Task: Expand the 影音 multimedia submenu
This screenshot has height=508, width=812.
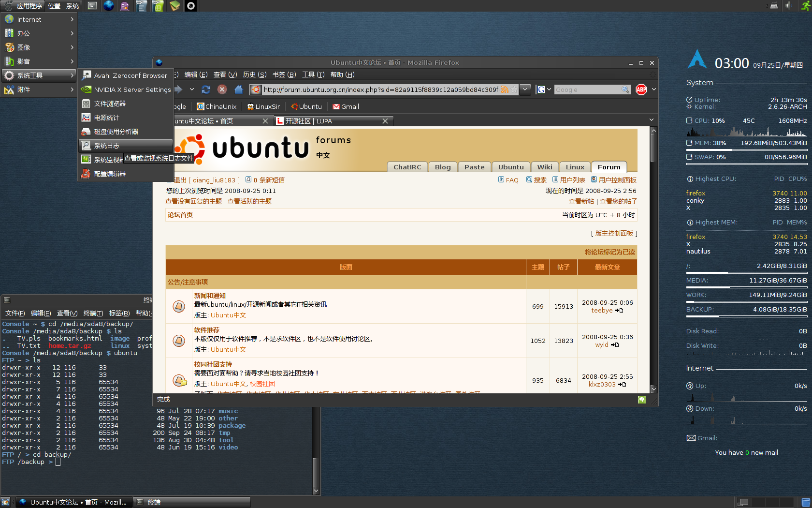Action: pos(39,61)
